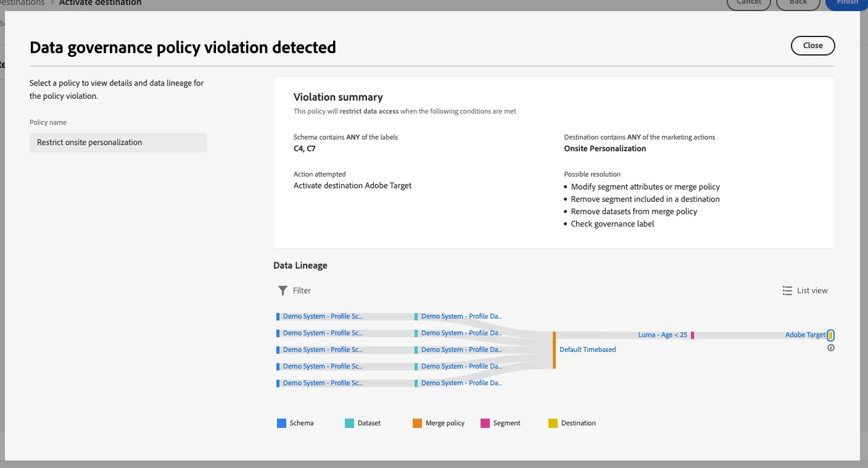Viewport: 868px width, 468px height.
Task: Click the "Policy name" field label
Action: click(48, 122)
